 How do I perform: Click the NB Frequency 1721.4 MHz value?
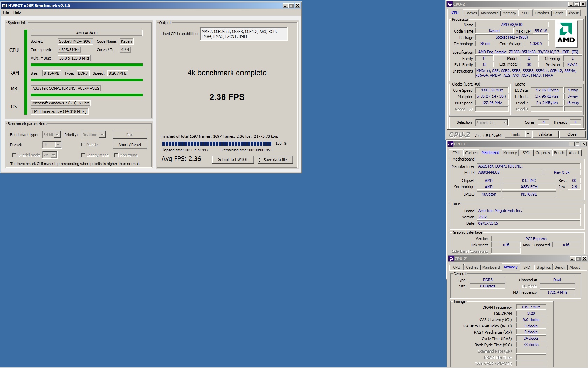pos(557,292)
